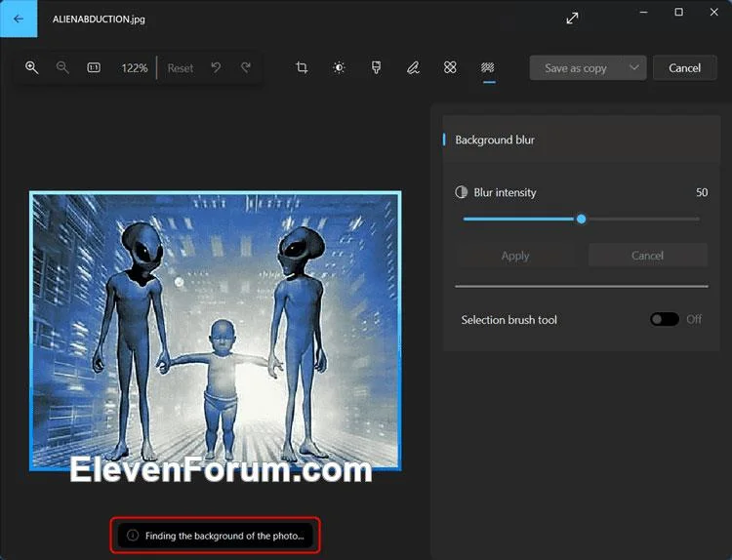Cancel the background blur in panel
The width and height of the screenshot is (732, 560).
click(647, 256)
